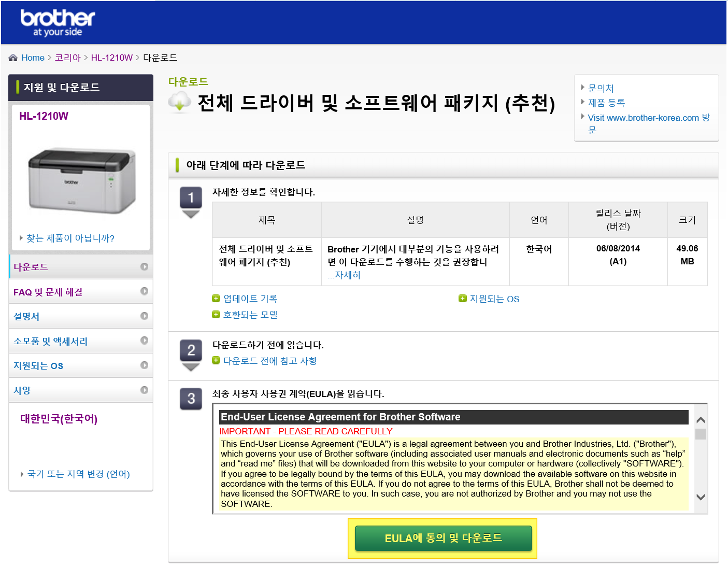The image size is (728, 566).
Task: Select 다운로드 sidebar menu item
Action: tap(81, 266)
